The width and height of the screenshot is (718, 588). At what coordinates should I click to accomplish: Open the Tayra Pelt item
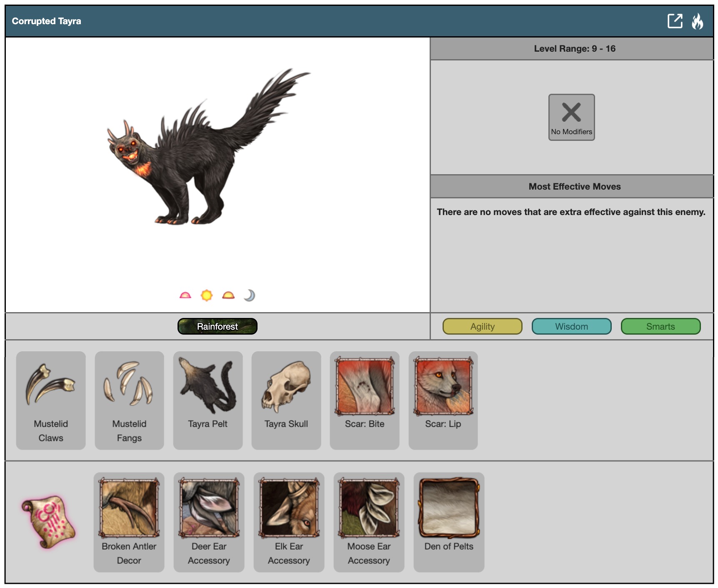click(208, 400)
